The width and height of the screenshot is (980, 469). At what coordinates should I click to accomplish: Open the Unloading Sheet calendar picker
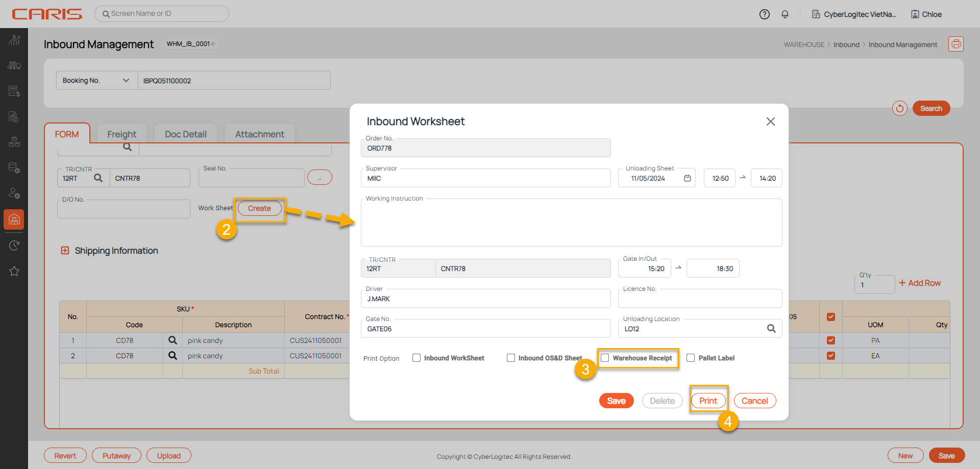click(688, 178)
